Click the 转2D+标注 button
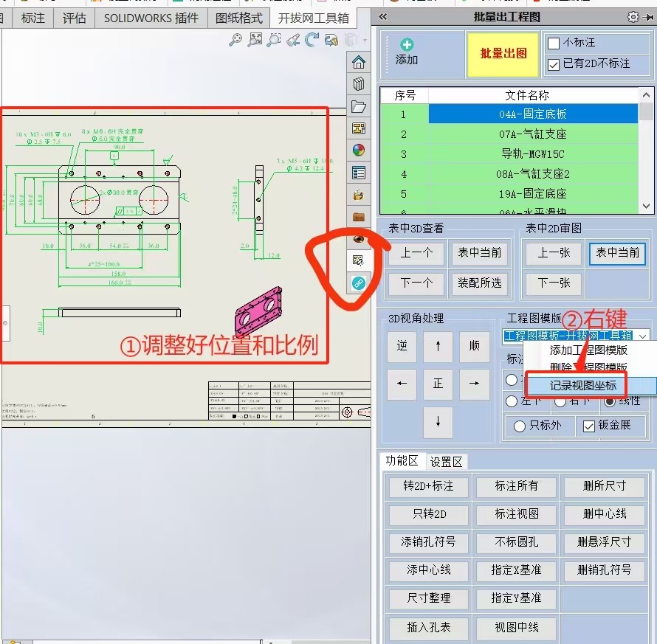Image resolution: width=657 pixels, height=644 pixels. 428,485
